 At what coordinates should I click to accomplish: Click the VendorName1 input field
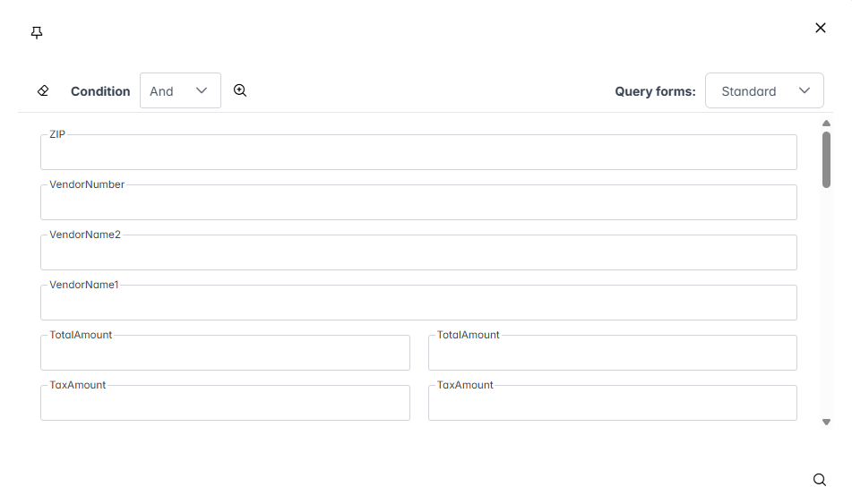418,304
